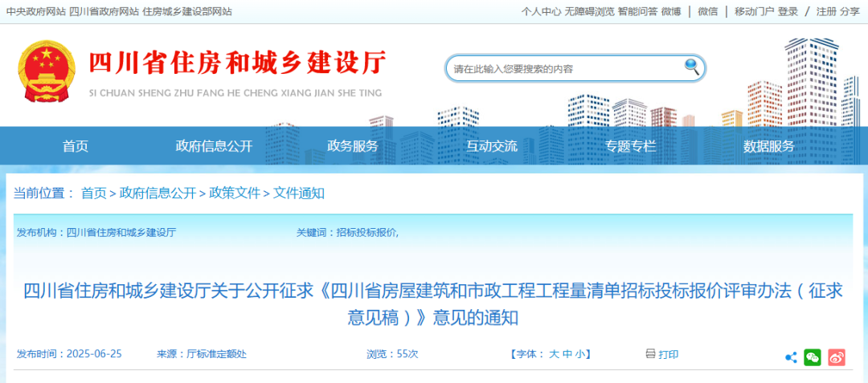The image size is (868, 383).
Task: Go to 政府信息公开 in the breadcrumb
Action: (158, 194)
